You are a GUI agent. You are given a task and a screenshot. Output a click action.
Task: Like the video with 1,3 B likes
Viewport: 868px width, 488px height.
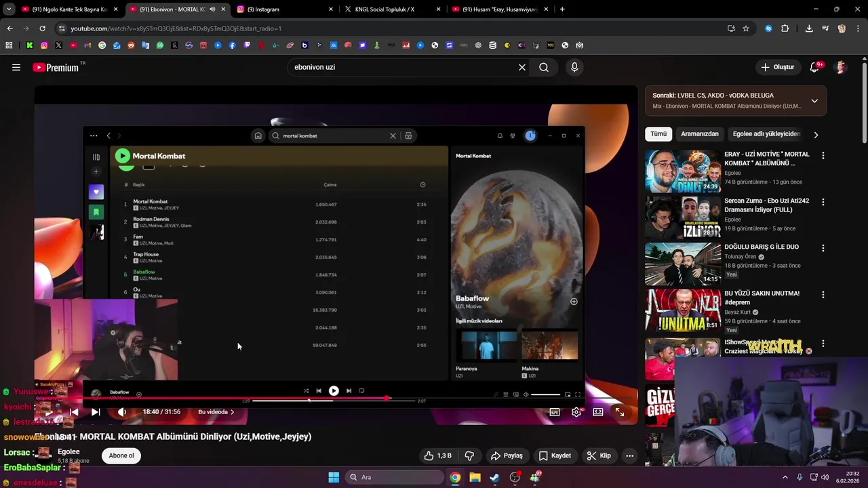point(437,455)
